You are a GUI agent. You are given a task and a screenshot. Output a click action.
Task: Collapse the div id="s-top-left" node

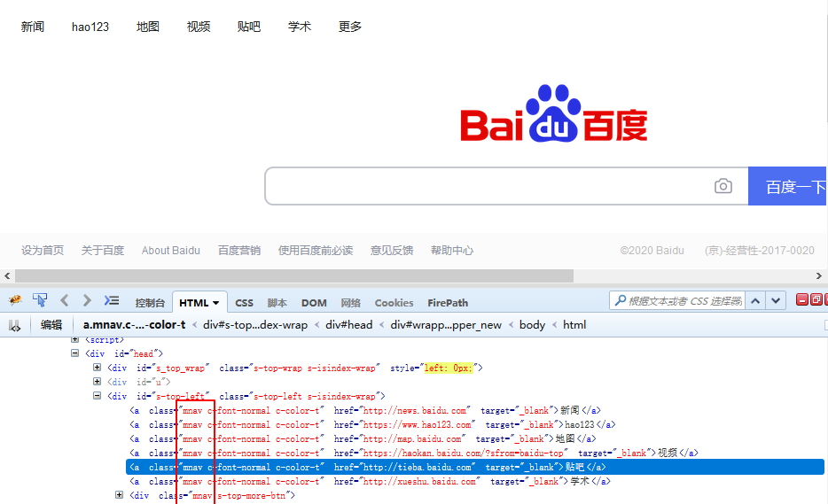[x=98, y=396]
